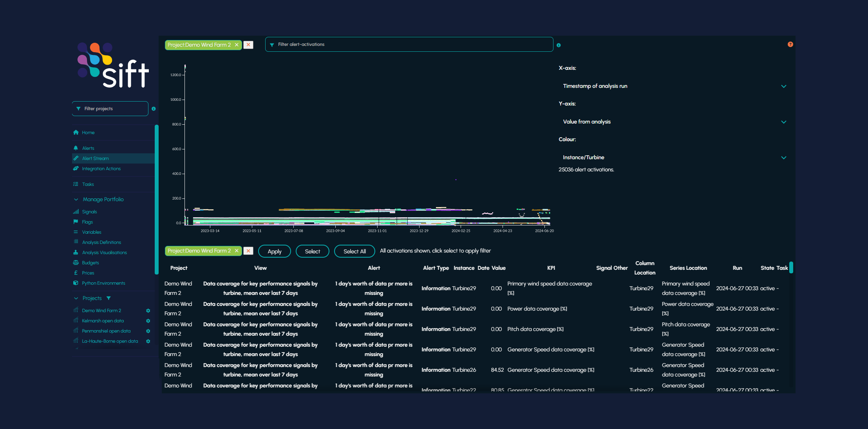Screen dimensions: 868x429
Task: Click the Python Environments cube icon
Action: (76, 283)
